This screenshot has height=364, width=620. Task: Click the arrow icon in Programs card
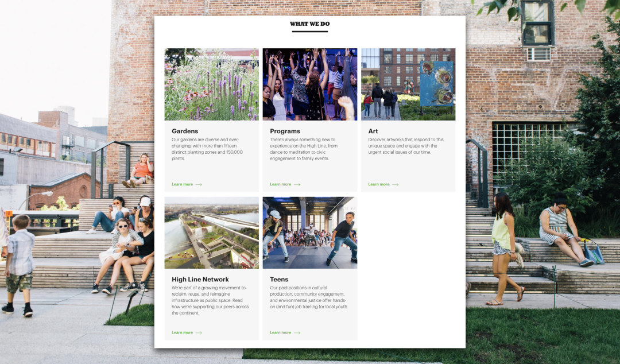coord(297,185)
